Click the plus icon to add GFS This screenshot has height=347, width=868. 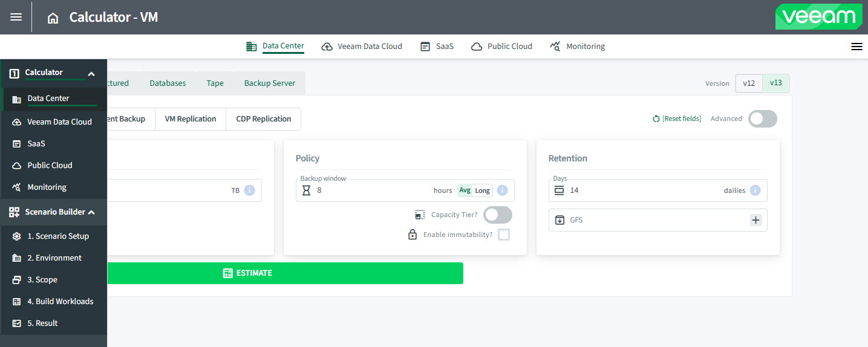(755, 220)
